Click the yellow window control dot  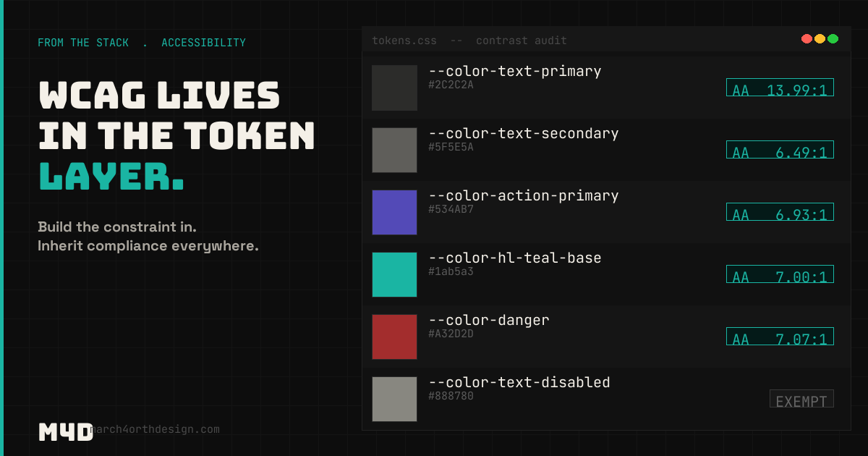(x=820, y=39)
